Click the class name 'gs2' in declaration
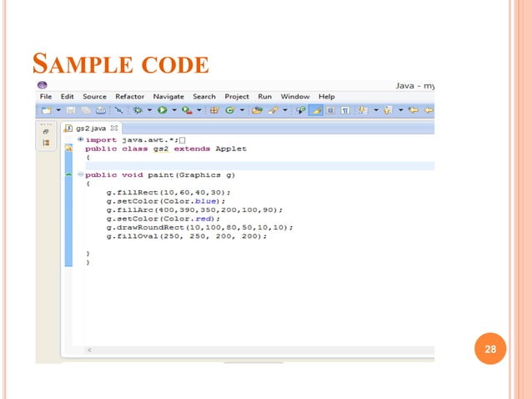This screenshot has width=532, height=399. click(161, 149)
